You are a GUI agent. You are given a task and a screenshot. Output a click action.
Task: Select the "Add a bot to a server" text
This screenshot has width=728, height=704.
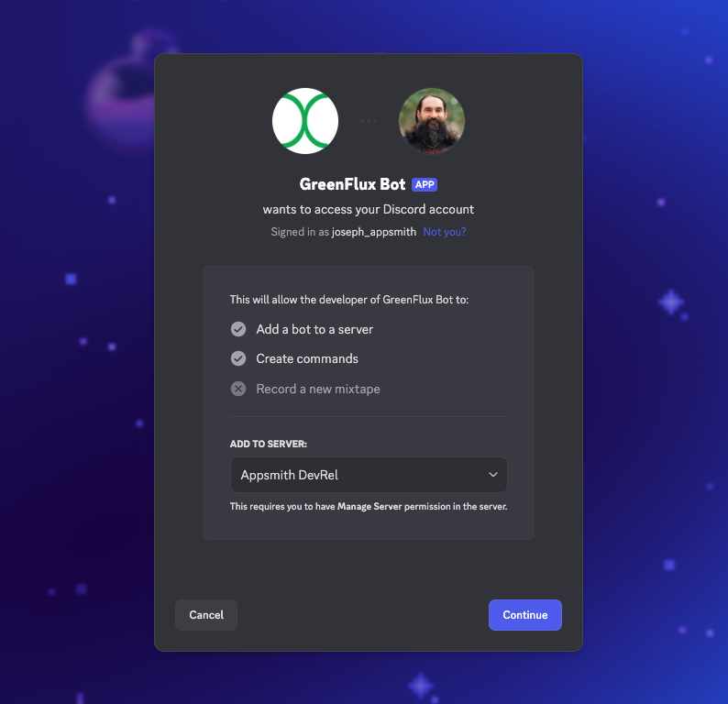click(314, 329)
